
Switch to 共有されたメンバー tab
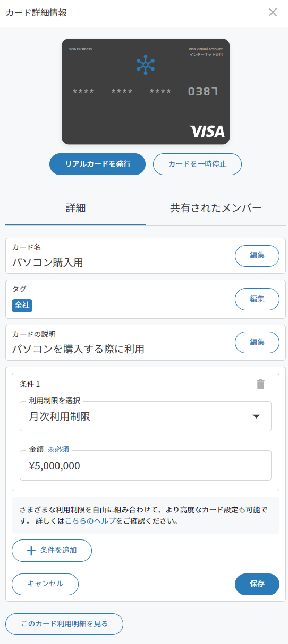216,208
